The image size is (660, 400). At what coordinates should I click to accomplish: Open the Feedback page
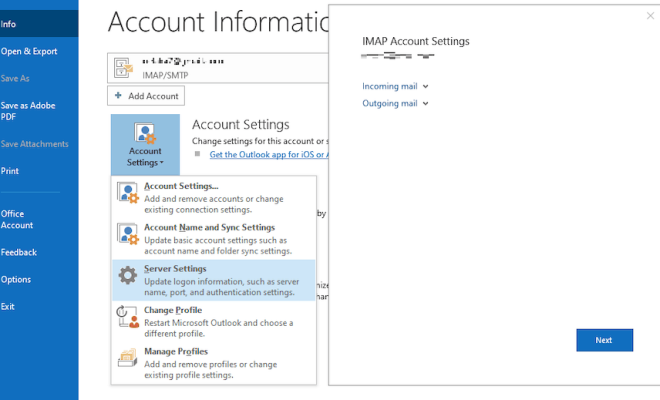19,252
